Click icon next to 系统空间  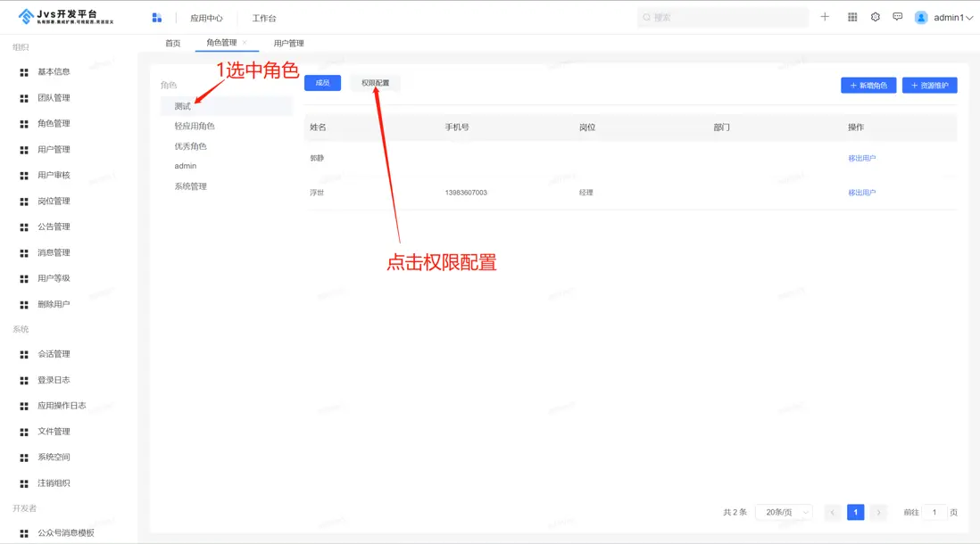pyautogui.click(x=24, y=457)
